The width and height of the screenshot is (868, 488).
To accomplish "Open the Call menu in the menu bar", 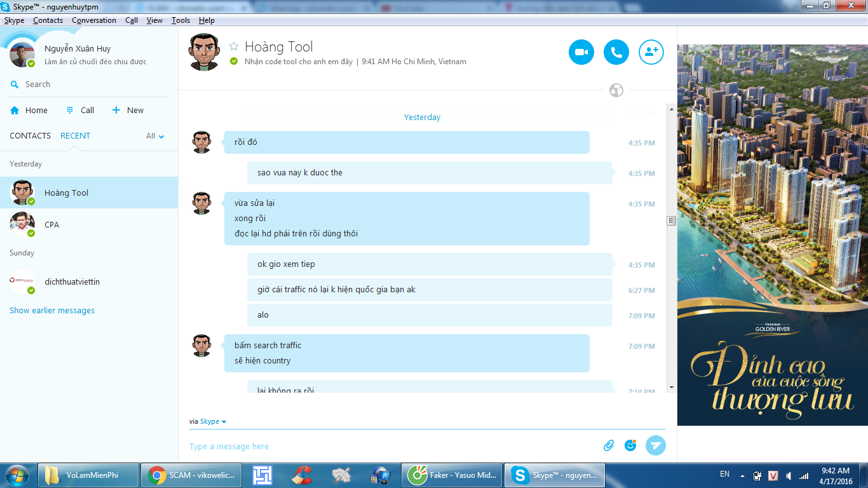I will [x=132, y=20].
